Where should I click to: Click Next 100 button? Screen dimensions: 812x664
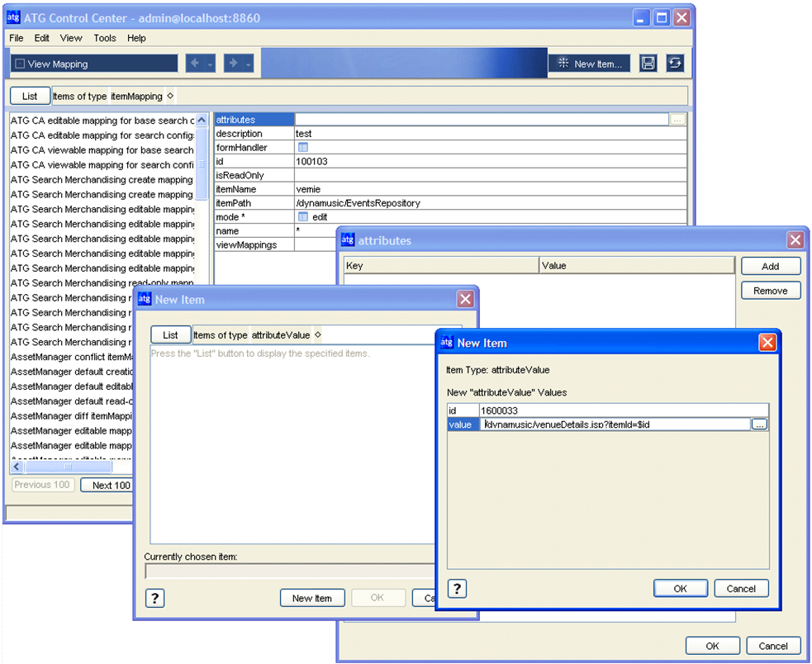pyautogui.click(x=107, y=486)
